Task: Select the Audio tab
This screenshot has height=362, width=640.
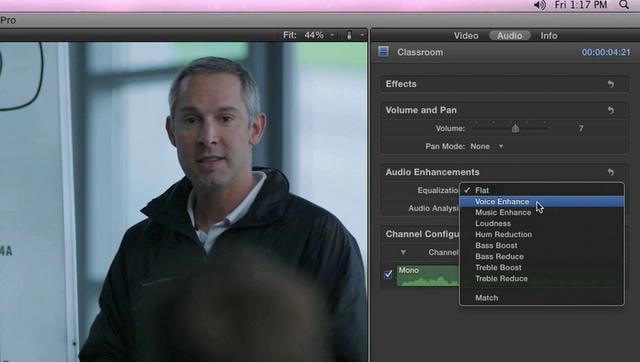Action: point(509,36)
